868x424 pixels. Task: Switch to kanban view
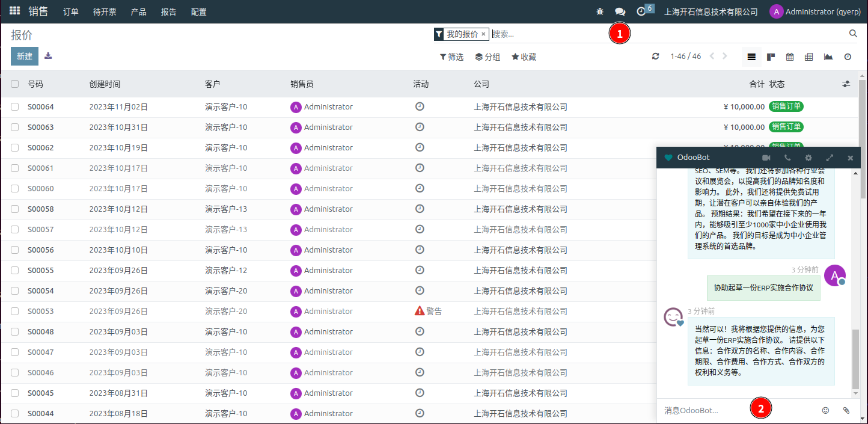[x=771, y=57]
